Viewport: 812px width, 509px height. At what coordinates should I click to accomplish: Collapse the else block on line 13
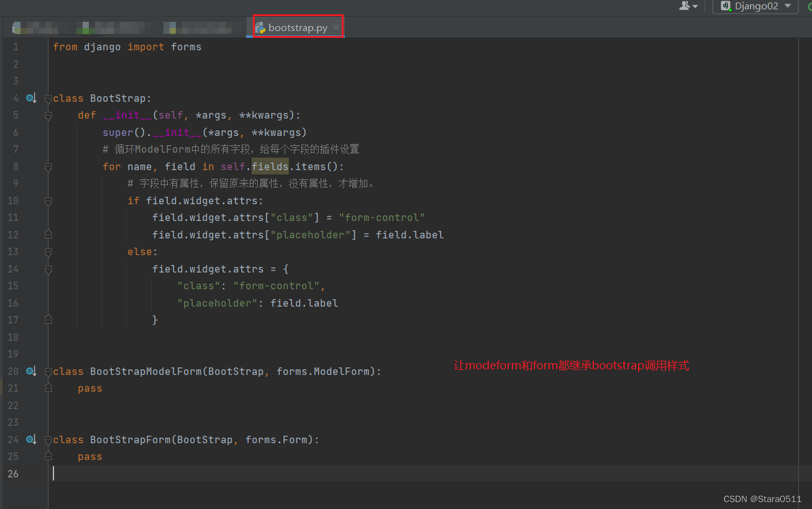coord(48,252)
